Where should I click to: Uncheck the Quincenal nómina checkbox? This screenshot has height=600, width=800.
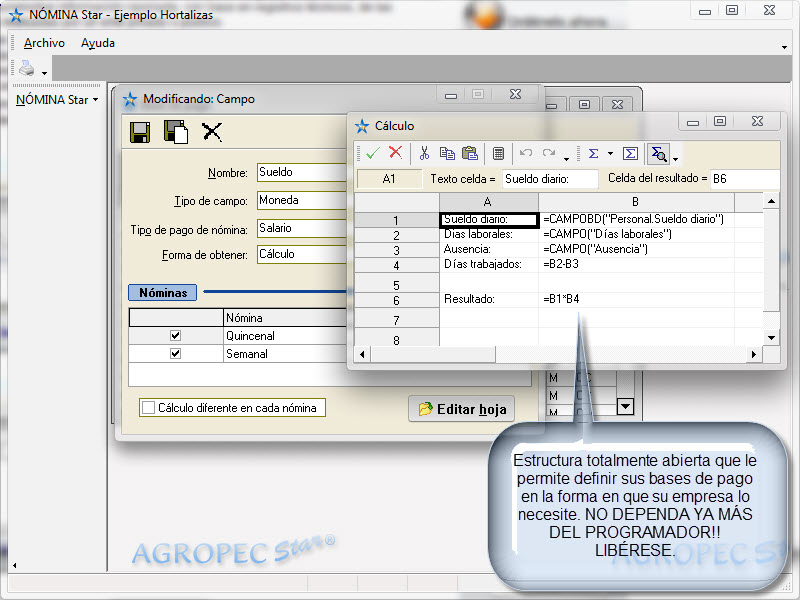176,335
